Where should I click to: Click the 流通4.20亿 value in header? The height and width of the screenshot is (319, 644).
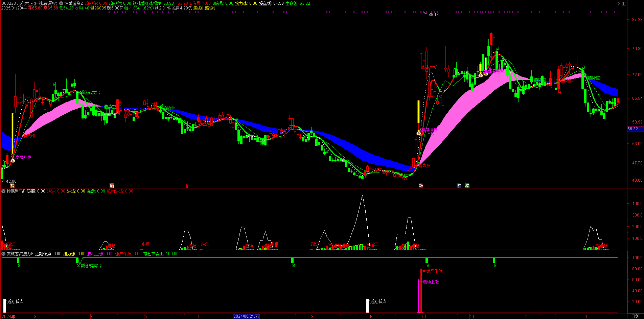(182, 8)
